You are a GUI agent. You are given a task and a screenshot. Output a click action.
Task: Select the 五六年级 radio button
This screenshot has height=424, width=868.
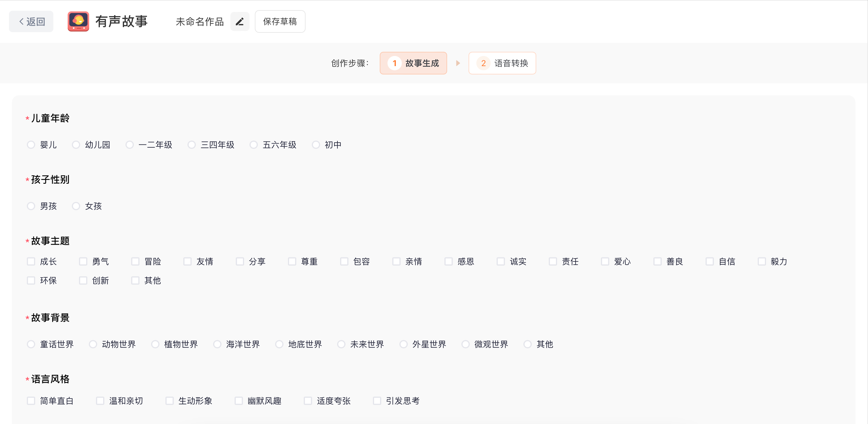click(x=254, y=145)
